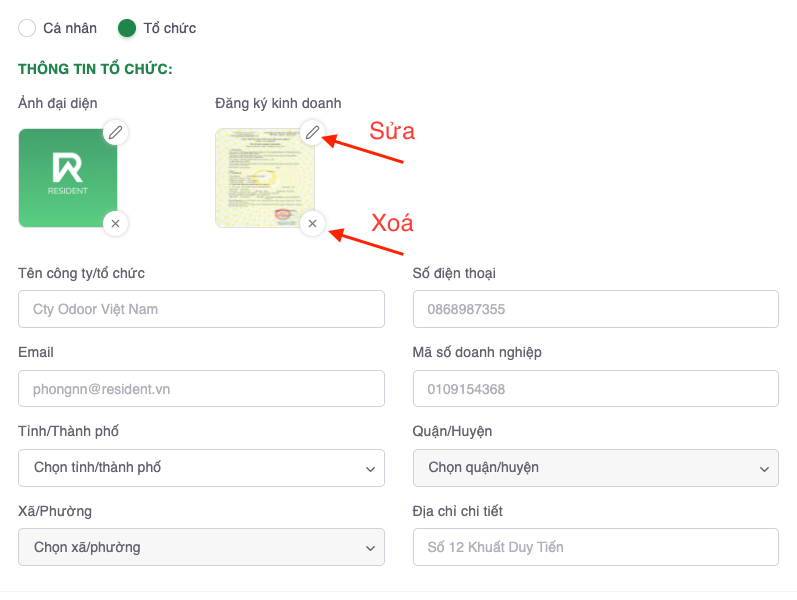This screenshot has width=797, height=600.
Task: Click the Tỉnh/Thành phố chevron arrow
Action: coord(369,468)
